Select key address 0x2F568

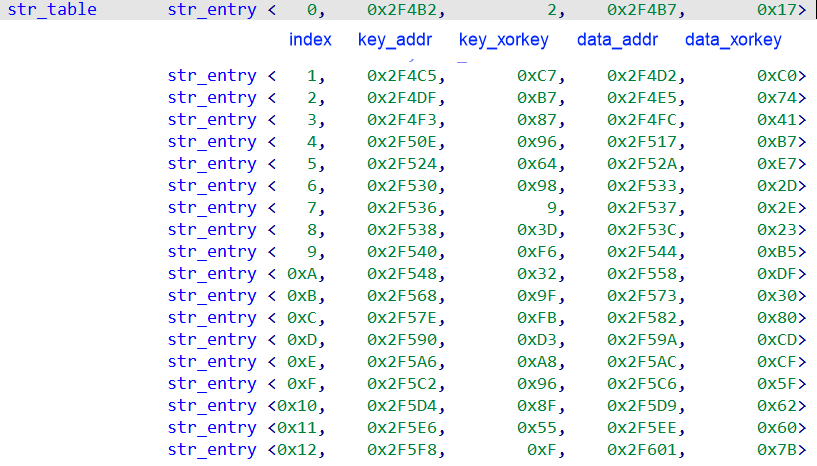401,296
